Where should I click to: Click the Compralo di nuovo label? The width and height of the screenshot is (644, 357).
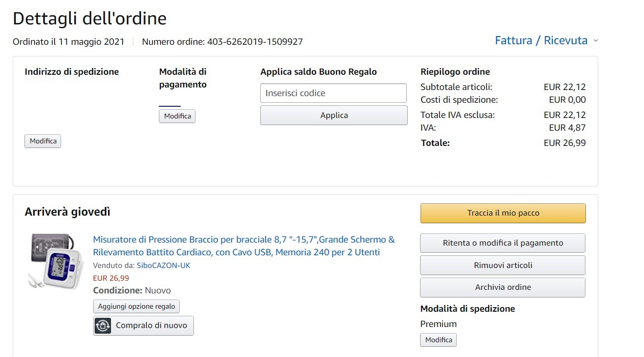[x=151, y=325]
